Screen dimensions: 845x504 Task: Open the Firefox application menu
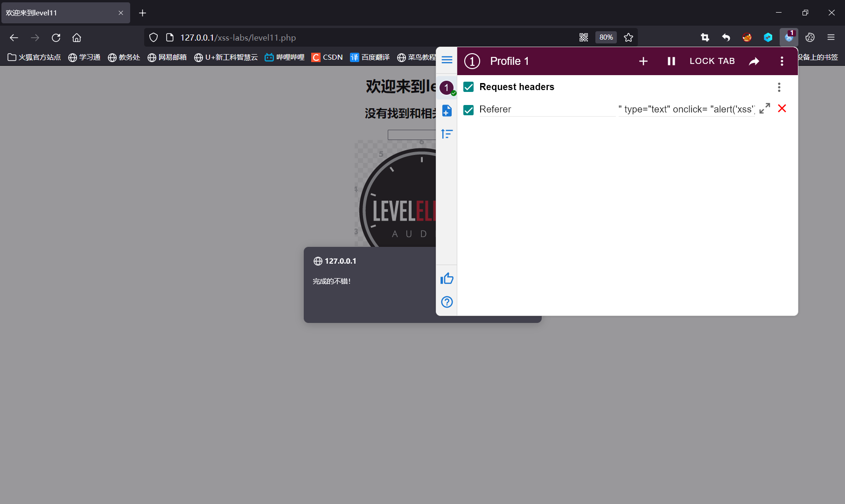click(831, 37)
